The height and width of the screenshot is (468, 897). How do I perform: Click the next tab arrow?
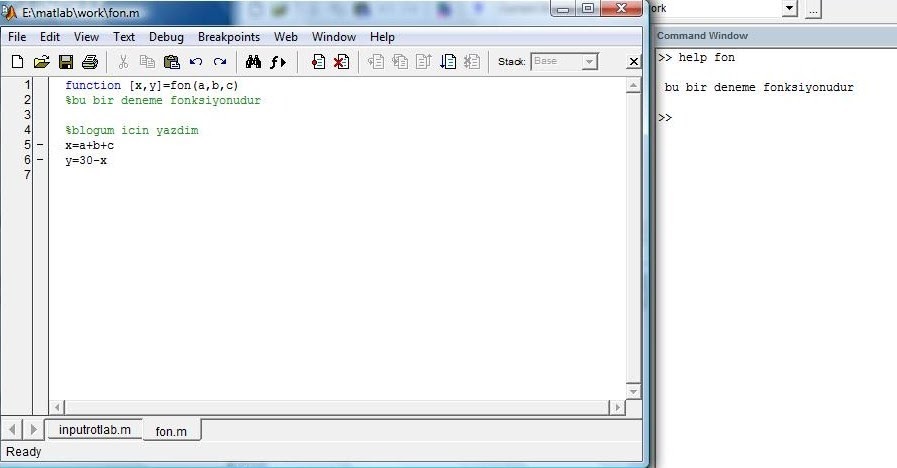[x=33, y=429]
